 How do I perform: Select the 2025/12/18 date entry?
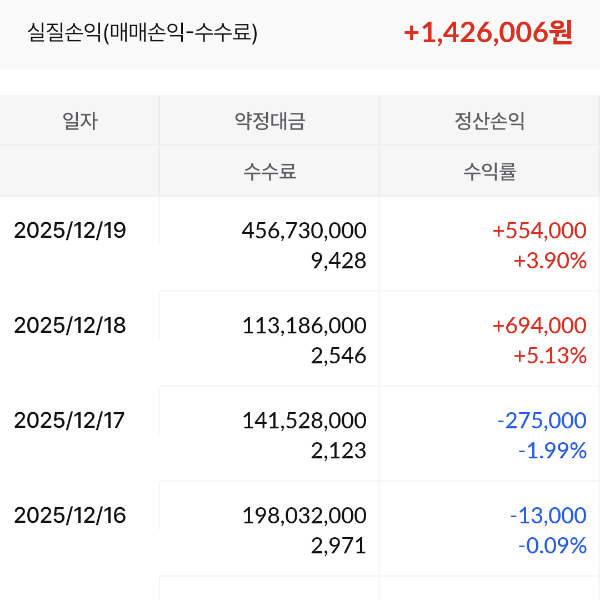(x=70, y=325)
